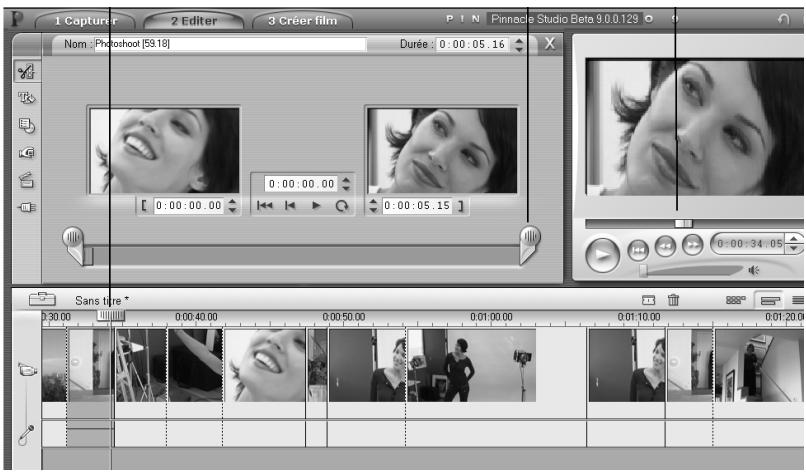Click fast reverse in the Player
Image resolution: width=806 pixels, height=473 pixels.
[x=665, y=247]
